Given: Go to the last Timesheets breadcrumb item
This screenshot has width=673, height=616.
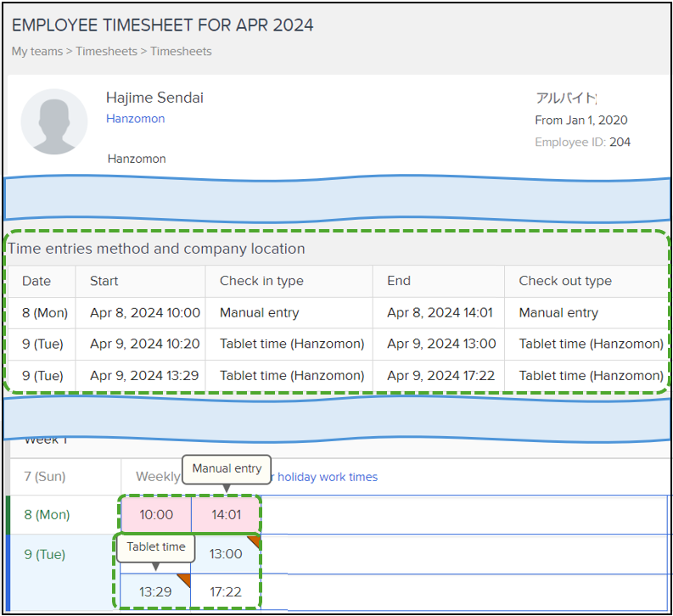Looking at the screenshot, I should tap(181, 52).
